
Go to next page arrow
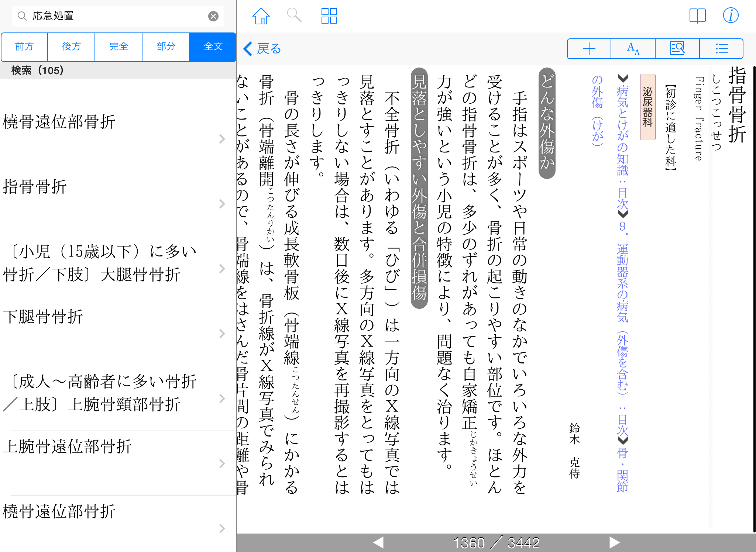(614, 542)
